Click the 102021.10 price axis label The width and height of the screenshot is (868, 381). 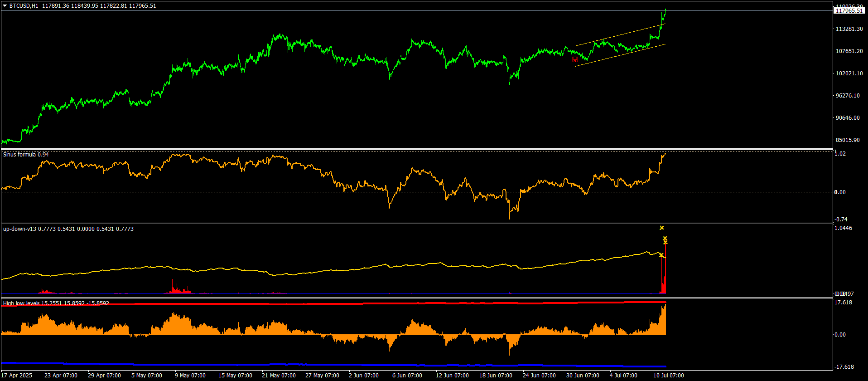pos(849,73)
